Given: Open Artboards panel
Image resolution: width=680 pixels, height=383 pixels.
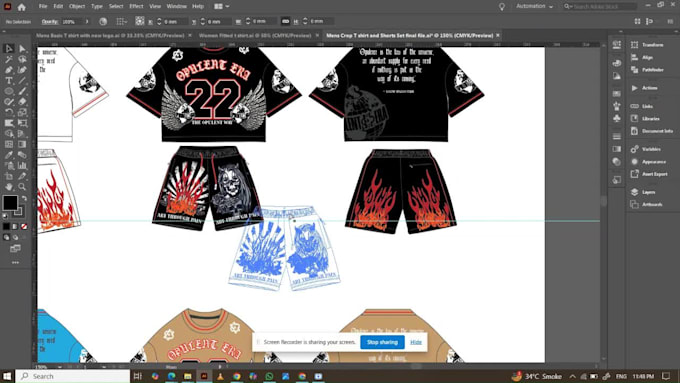Looking at the screenshot, I should point(647,204).
